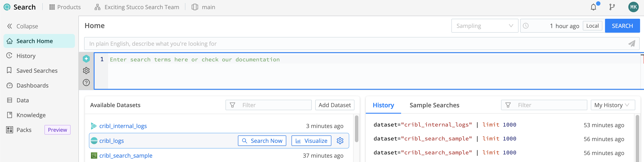The height and width of the screenshot is (162, 644).
Task: Collapse the left sidebar
Action: click(x=22, y=26)
